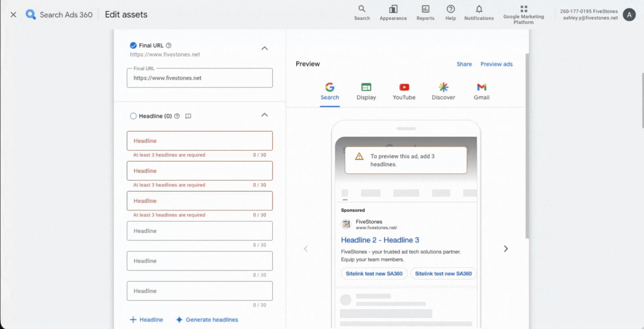Open the Appearance settings icon
This screenshot has width=644, height=329.
pos(393,13)
